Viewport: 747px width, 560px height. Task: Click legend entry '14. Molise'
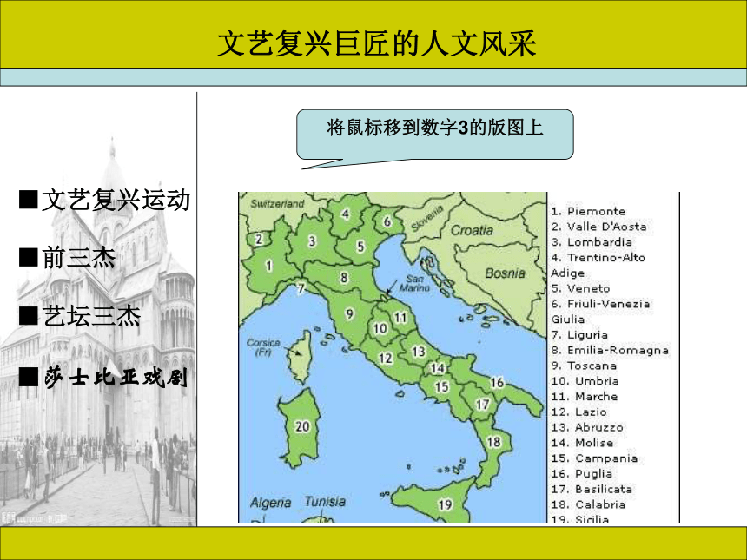[x=582, y=443]
